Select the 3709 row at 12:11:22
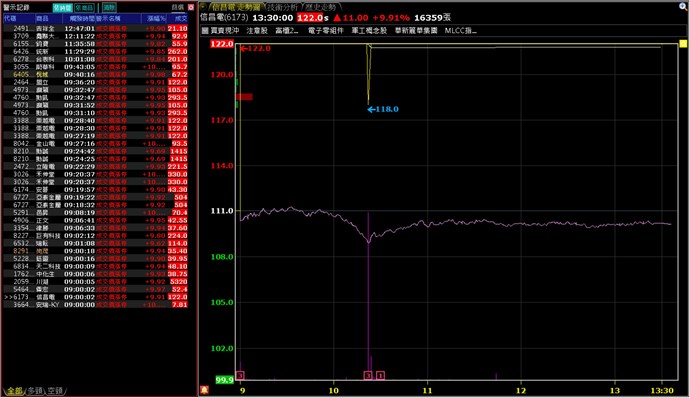The width and height of the screenshot is (690, 398). tap(95, 36)
